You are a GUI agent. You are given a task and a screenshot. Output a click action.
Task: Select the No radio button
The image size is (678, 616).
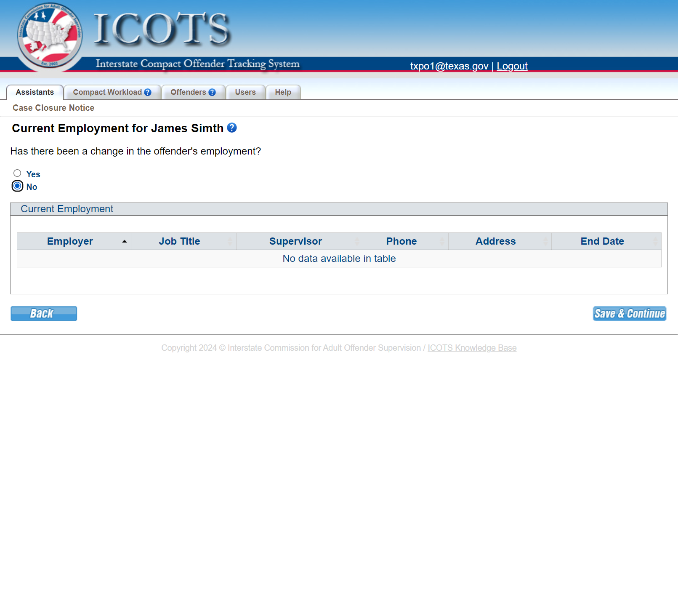(17, 186)
